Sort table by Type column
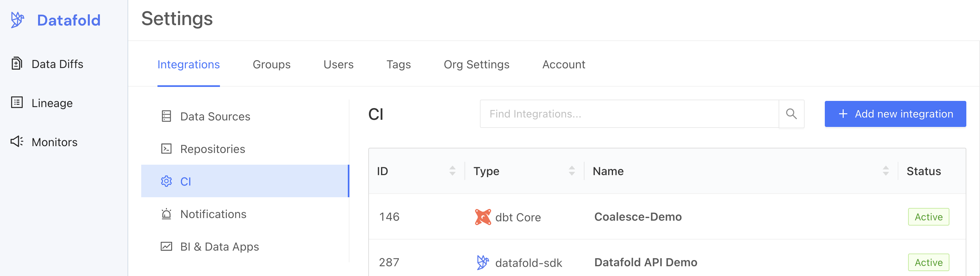The width and height of the screenshot is (980, 276). tap(571, 171)
